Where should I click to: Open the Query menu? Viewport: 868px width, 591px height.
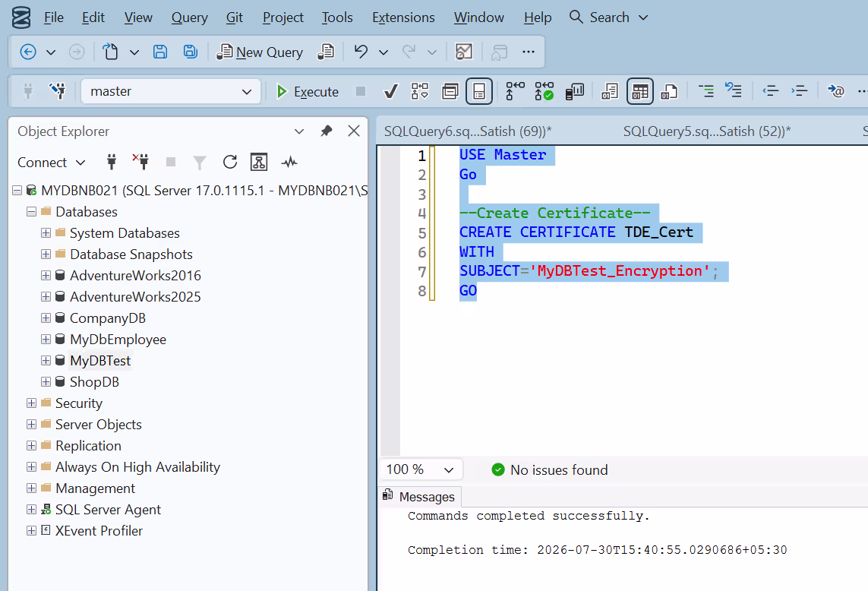click(189, 17)
